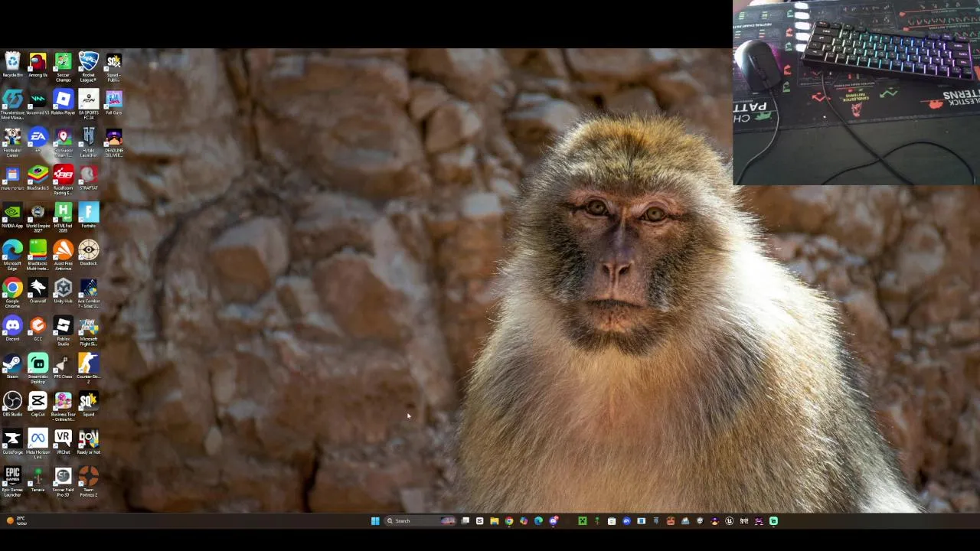Select the RaceRoom Racing Experience icon
The width and height of the screenshot is (980, 551).
tap(63, 180)
